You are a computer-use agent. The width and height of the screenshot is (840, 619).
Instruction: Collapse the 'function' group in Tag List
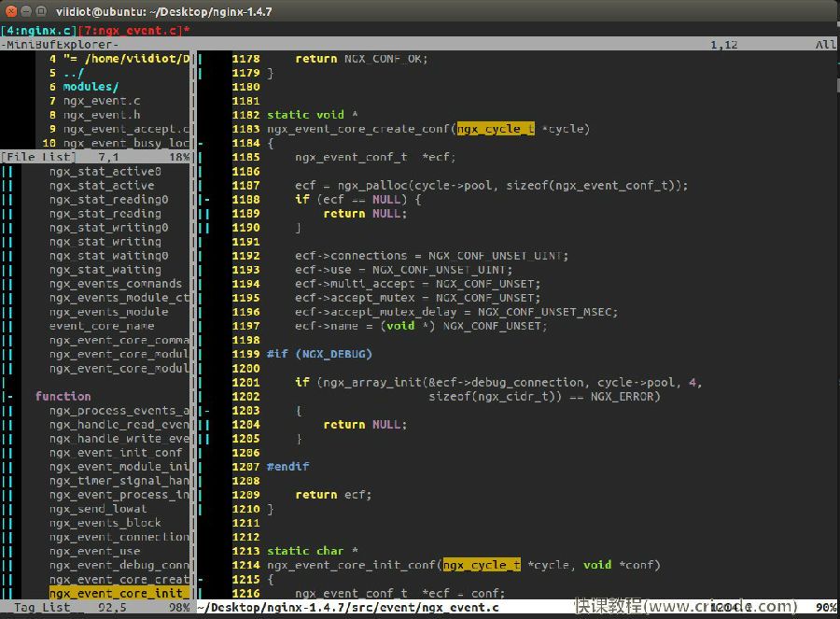9,397
